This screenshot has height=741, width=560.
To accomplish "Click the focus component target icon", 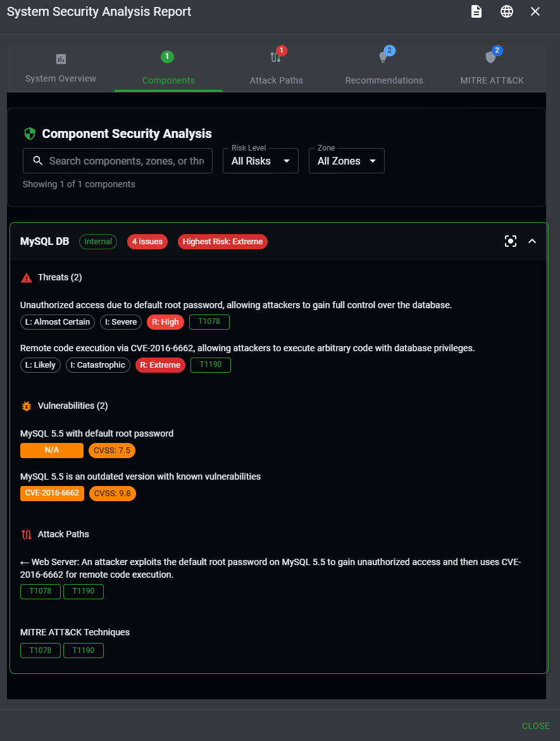I will pos(511,241).
